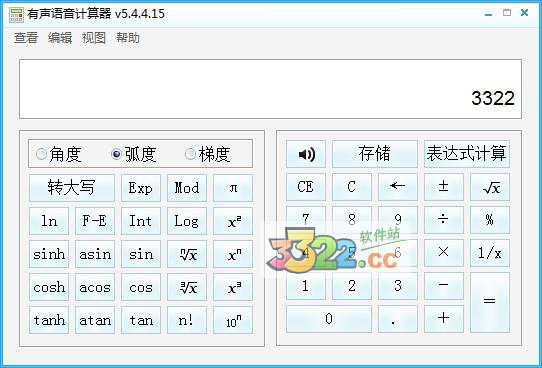Click the percent % key
The height and width of the screenshot is (368, 542).
point(489,220)
